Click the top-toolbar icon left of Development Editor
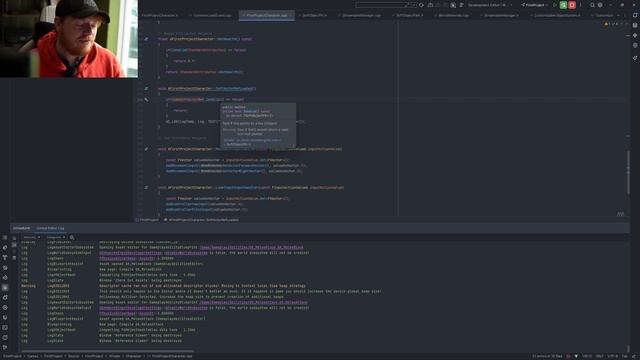Image resolution: width=640 pixels, height=360 pixels. [x=462, y=5]
